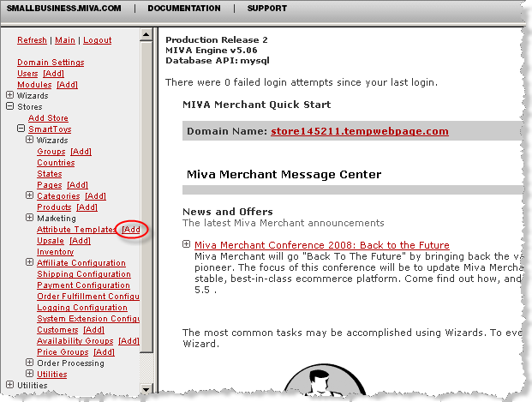Open the Inventory link
532x402 pixels.
(x=56, y=252)
